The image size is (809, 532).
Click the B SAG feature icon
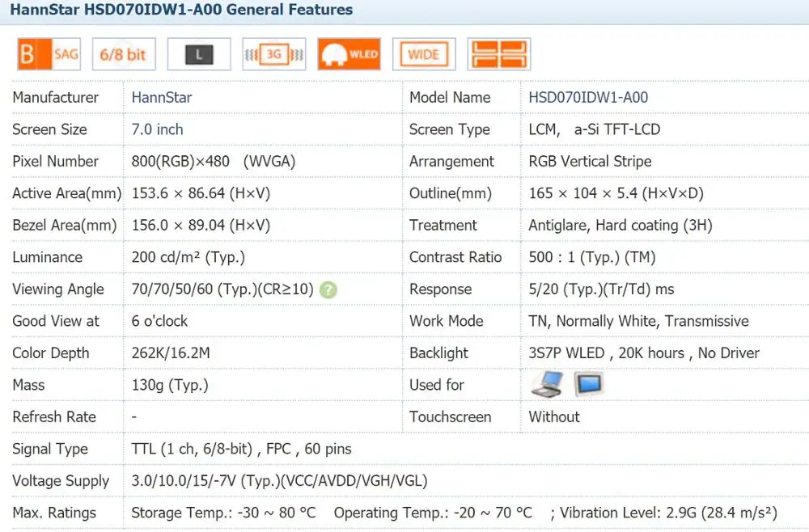(49, 54)
